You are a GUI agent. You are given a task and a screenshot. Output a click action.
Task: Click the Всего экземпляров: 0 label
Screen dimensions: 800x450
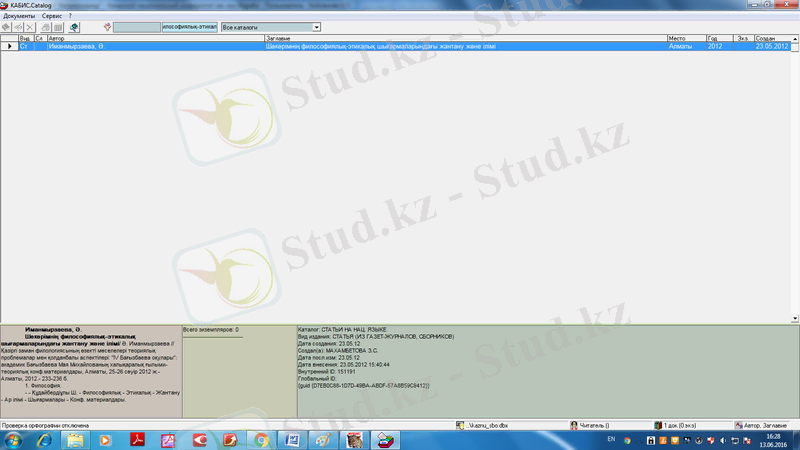pos(211,330)
